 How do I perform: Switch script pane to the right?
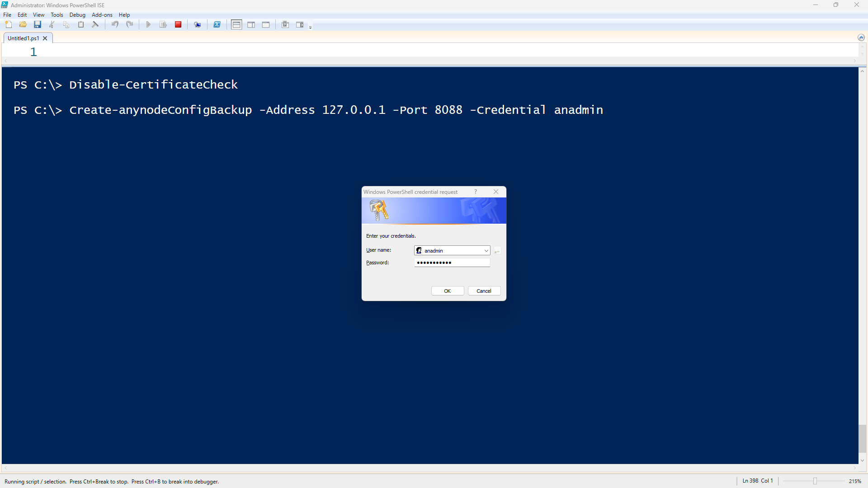(251, 24)
